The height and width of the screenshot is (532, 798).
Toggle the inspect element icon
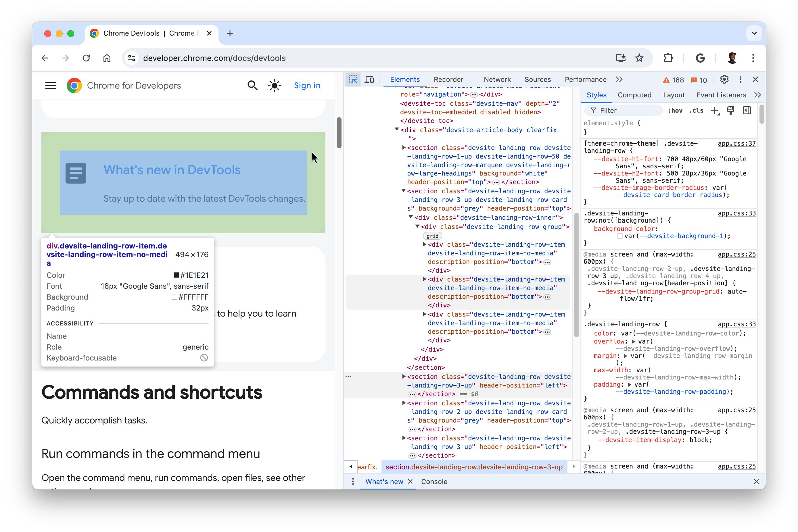(352, 79)
